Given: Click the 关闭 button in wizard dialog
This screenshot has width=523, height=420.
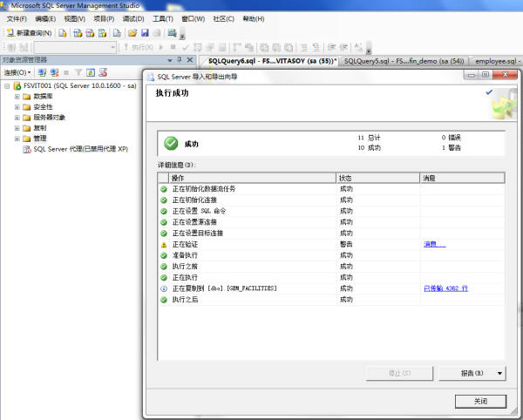Looking at the screenshot, I should click(480, 402).
